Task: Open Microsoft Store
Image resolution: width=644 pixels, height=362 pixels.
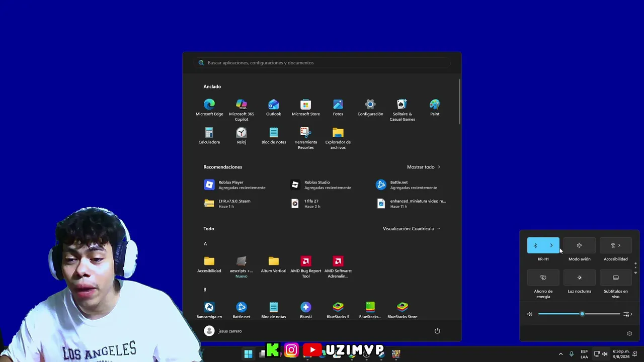Action: [306, 108]
